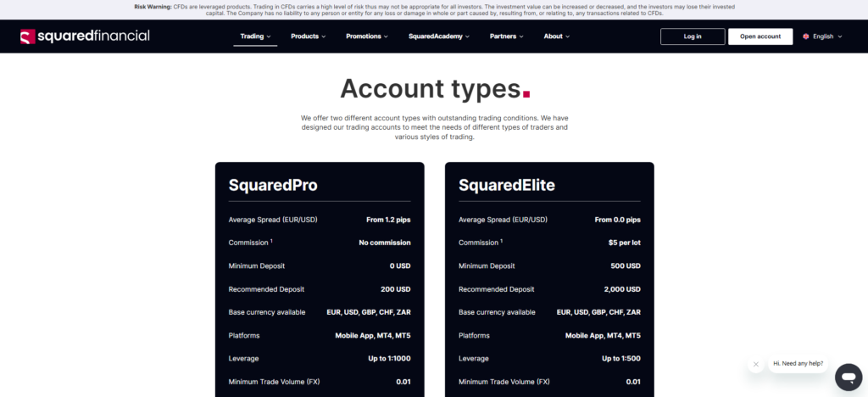
Task: Click the Account types page heading
Action: pyautogui.click(x=435, y=88)
